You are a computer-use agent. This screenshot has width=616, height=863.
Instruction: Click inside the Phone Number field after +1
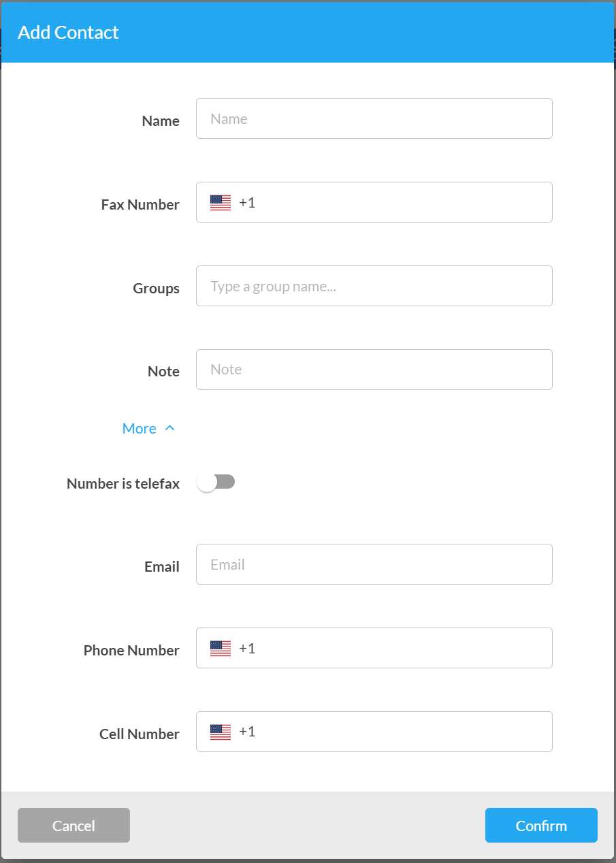(402, 648)
